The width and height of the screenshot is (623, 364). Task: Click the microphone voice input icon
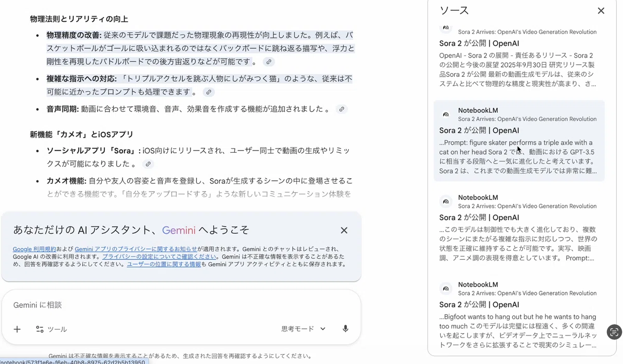[345, 329]
